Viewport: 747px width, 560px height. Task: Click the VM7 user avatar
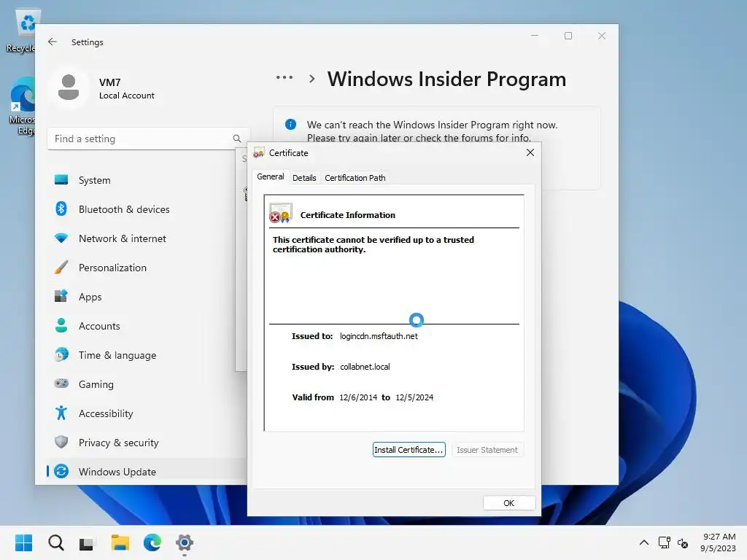point(69,87)
